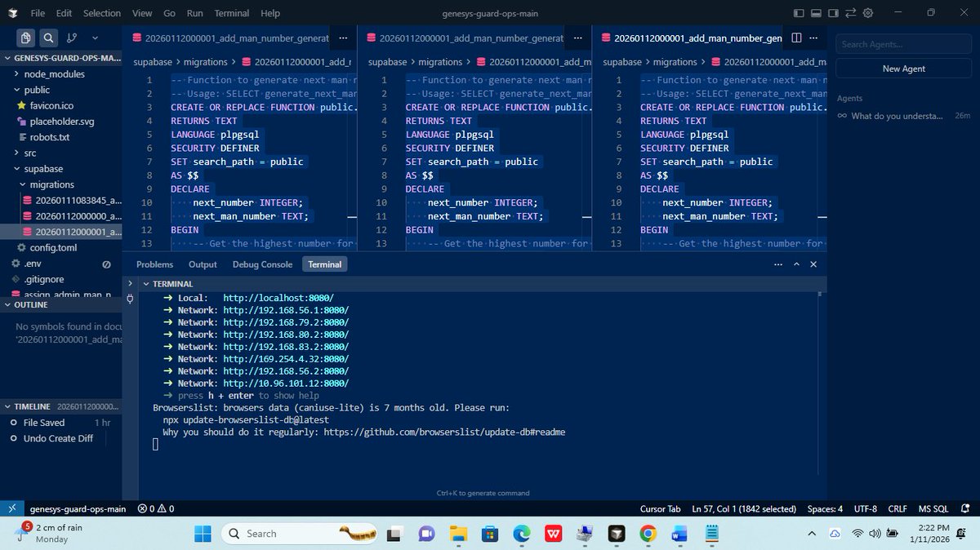Viewport: 980px width, 550px height.
Task: Switch to the Output tab
Action: point(203,264)
